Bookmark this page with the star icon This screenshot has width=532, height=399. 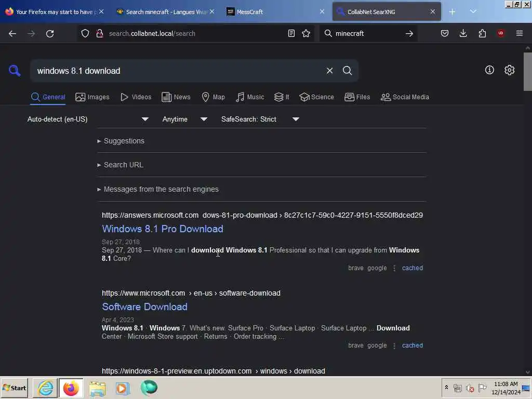point(306,33)
